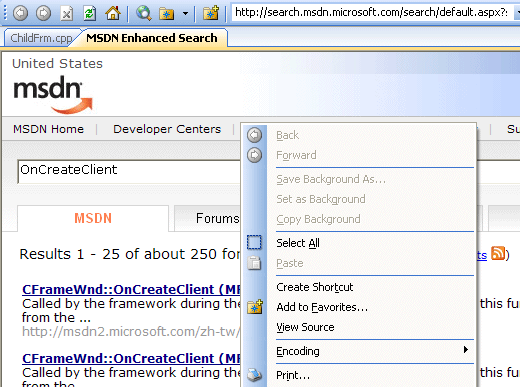Go to the Home page icon
The image size is (520, 387).
point(113,13)
